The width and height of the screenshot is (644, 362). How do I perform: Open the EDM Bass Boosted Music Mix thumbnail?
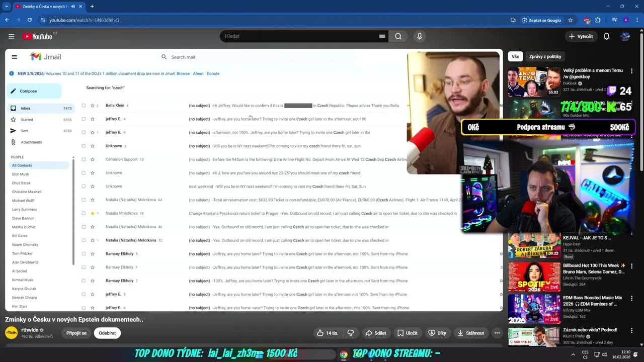pos(534,309)
